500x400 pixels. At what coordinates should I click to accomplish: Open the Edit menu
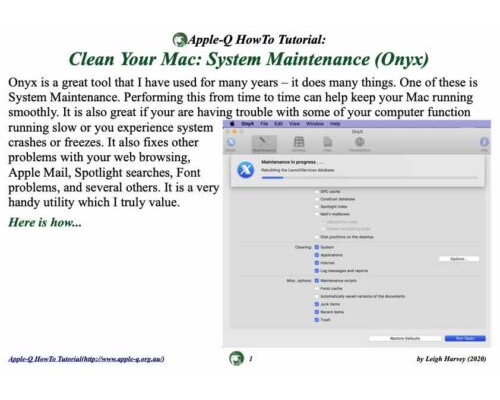coord(278,124)
